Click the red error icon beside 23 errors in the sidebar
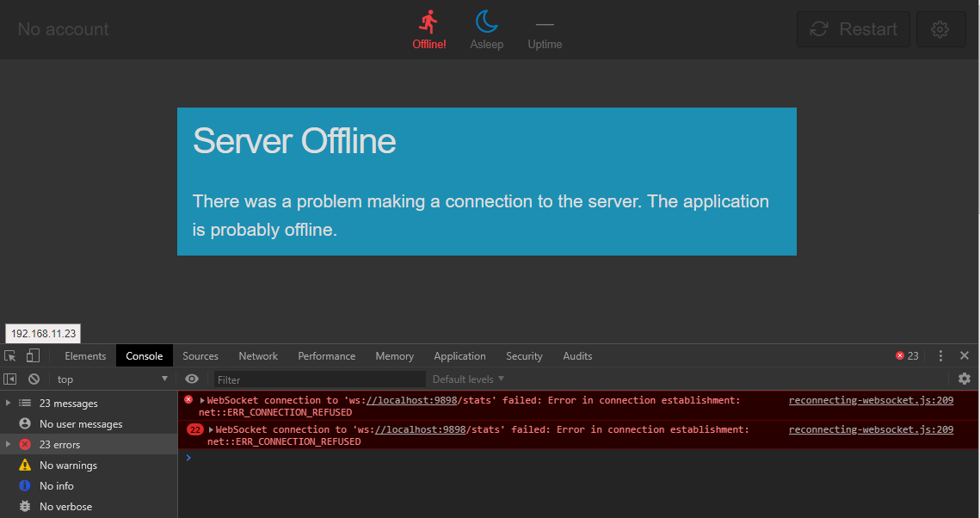Screen dimensions: 980x518 [25, 444]
